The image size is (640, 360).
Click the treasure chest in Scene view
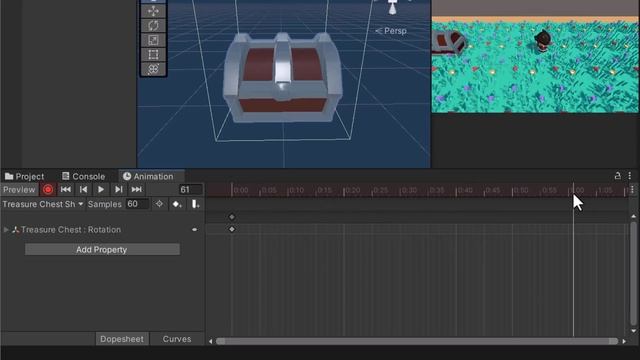282,78
